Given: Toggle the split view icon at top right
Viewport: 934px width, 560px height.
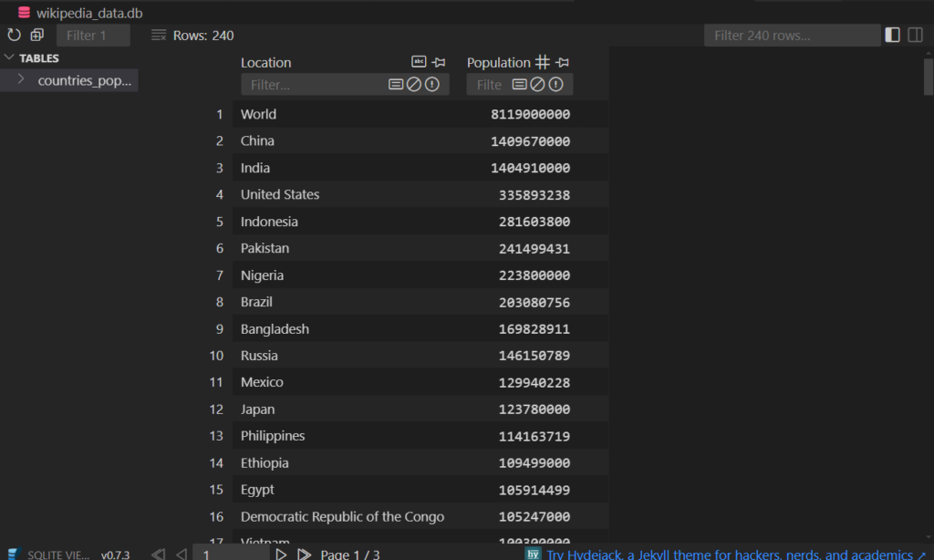Looking at the screenshot, I should coord(915,34).
